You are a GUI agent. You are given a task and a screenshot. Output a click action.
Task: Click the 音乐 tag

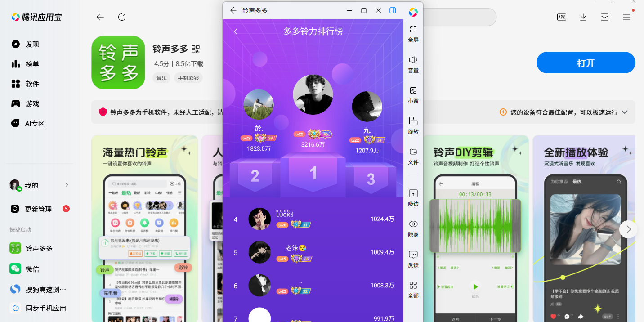pos(161,78)
